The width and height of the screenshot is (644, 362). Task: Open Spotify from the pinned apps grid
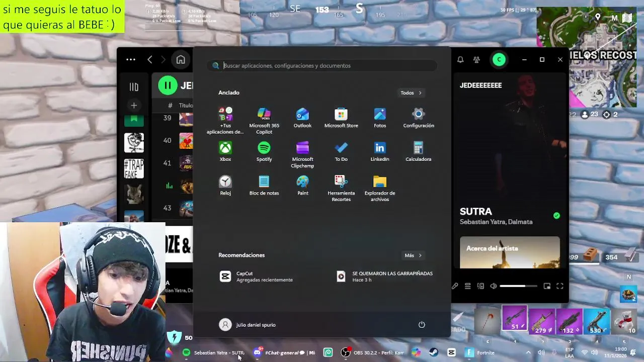click(264, 152)
